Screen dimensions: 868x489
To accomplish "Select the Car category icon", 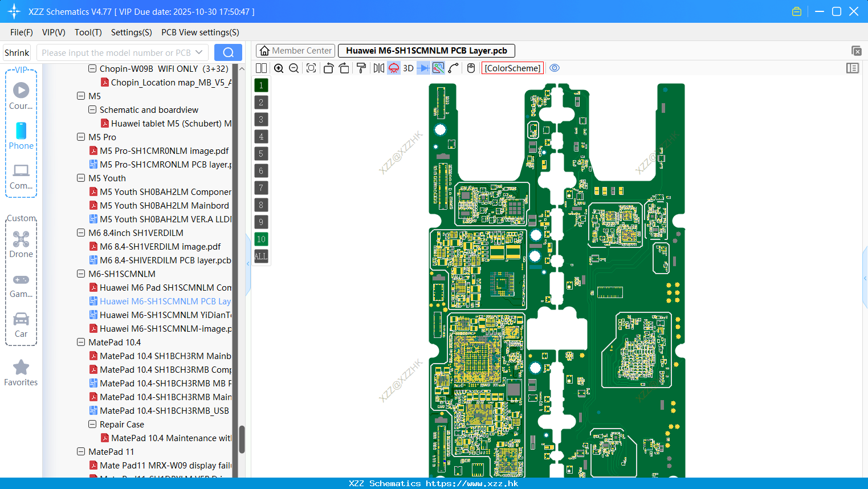I will pos(21,325).
